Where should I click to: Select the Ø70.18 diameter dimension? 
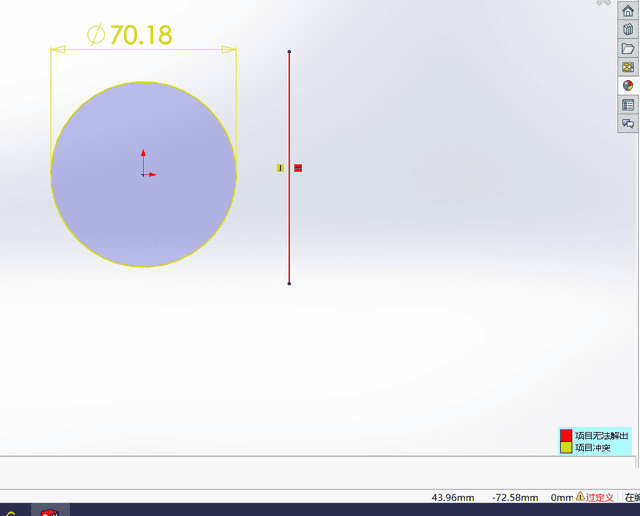pos(130,35)
